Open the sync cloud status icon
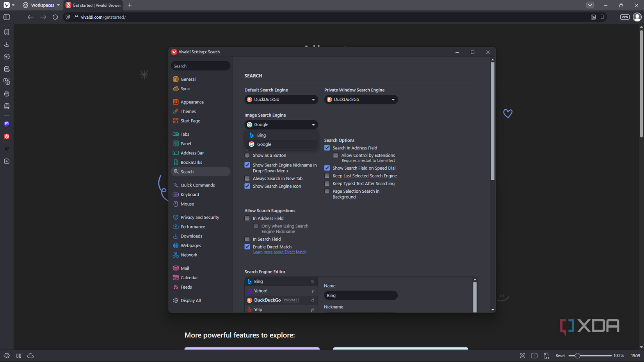This screenshot has height=362, width=644. click(x=30, y=356)
